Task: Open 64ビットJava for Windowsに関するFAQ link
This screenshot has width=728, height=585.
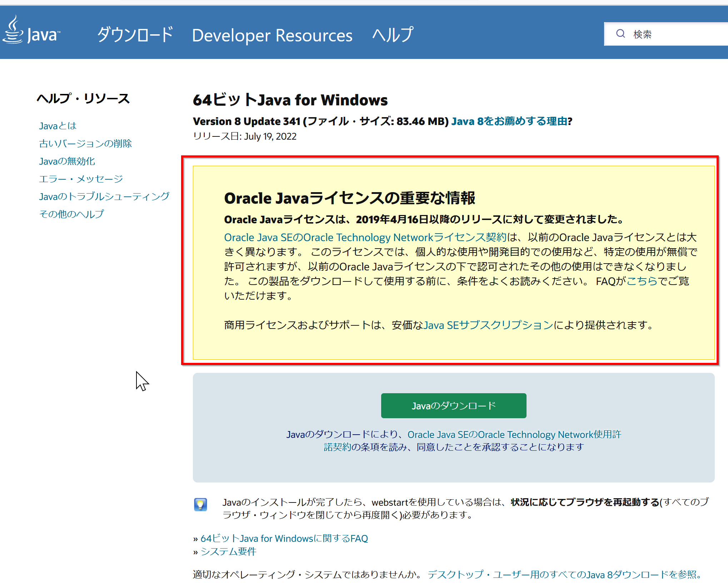Action: click(284, 538)
